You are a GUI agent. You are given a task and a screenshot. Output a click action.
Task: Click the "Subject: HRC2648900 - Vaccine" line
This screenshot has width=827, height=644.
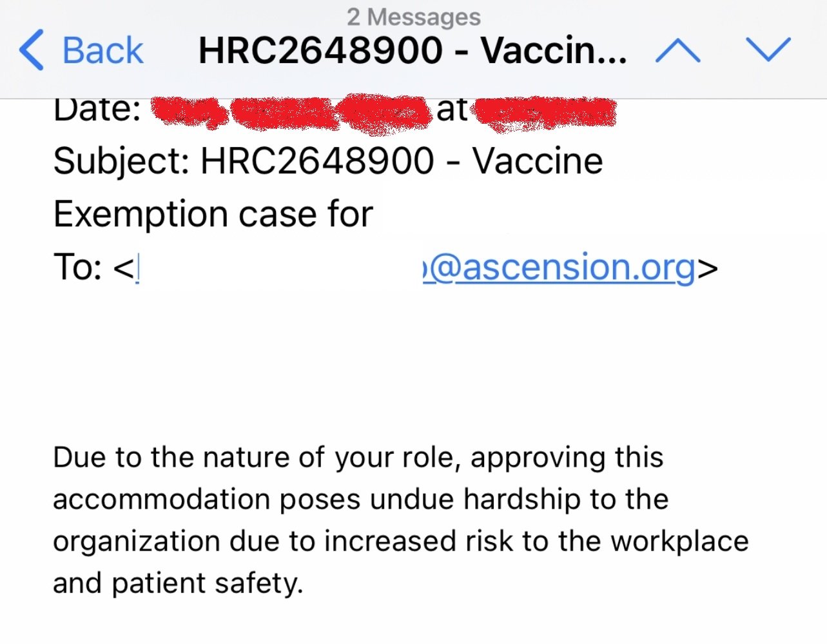point(327,161)
